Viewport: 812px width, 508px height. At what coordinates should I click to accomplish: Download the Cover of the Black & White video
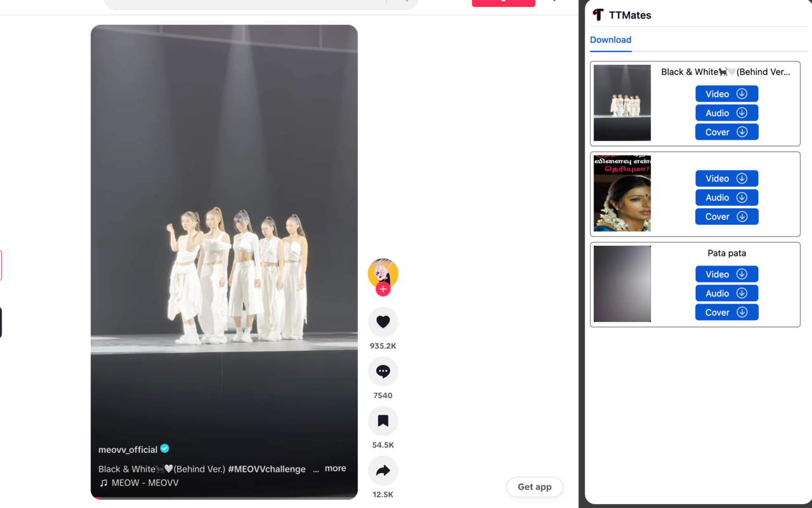tap(726, 131)
